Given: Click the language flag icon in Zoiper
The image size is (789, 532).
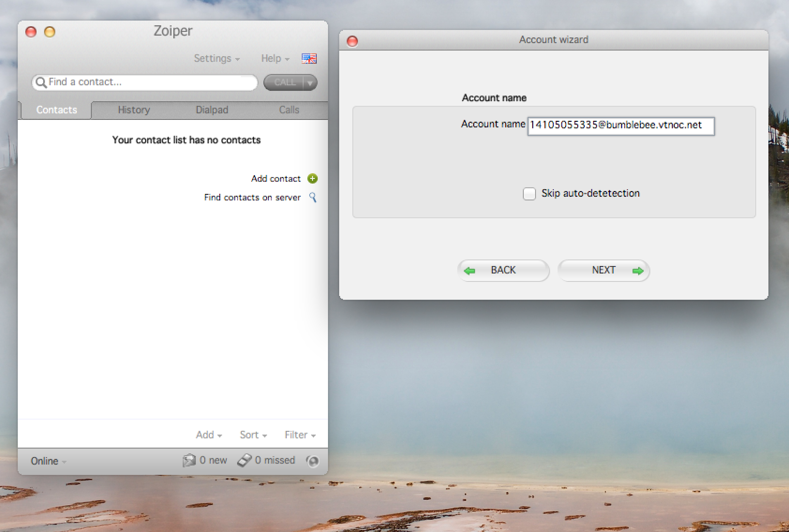Looking at the screenshot, I should 309,59.
